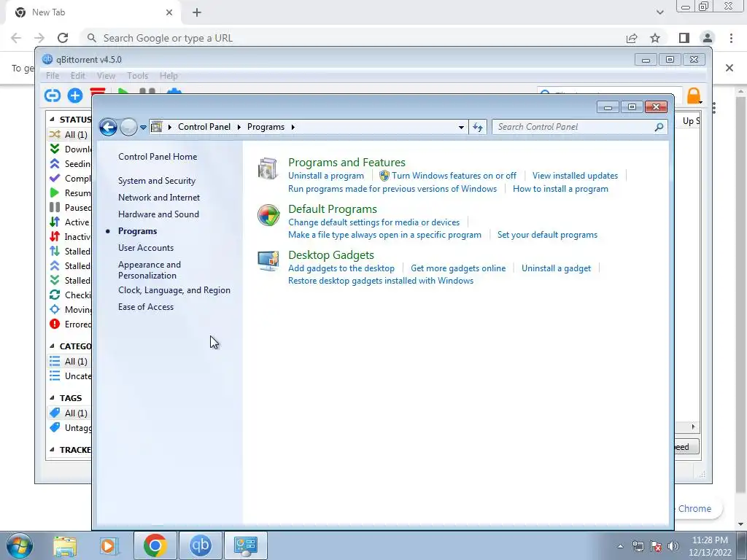Open Hardware and Sound category
The image size is (747, 560).
point(158,214)
